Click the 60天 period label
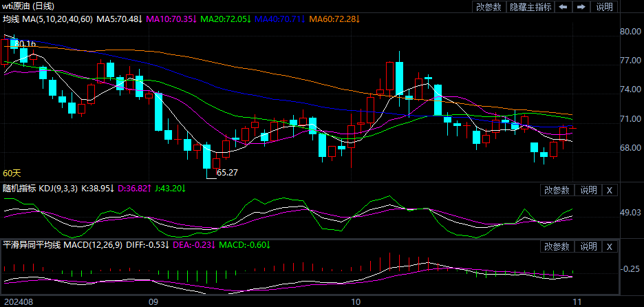The width and height of the screenshot is (644, 307). (12, 173)
